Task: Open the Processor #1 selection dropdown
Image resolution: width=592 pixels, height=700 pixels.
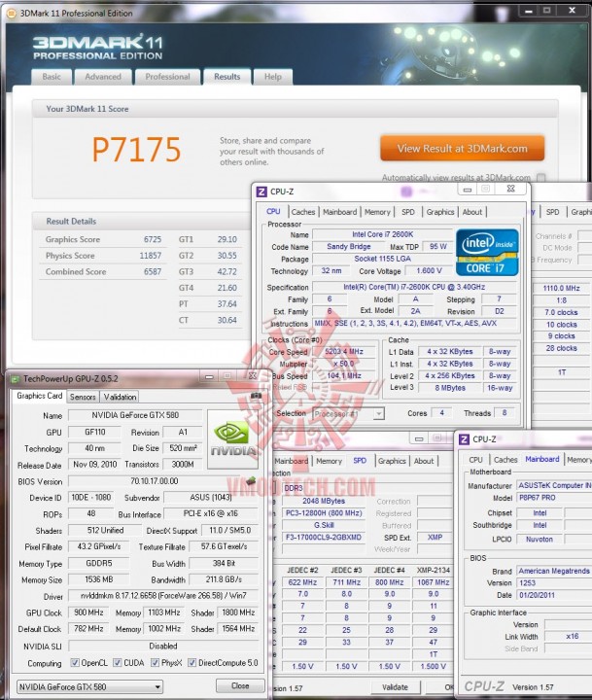Action: (x=348, y=414)
